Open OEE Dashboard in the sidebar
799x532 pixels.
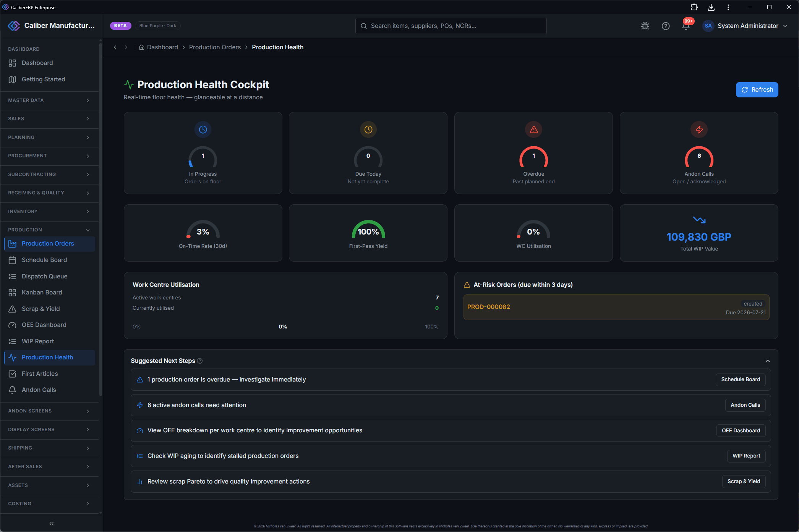pyautogui.click(x=49, y=325)
